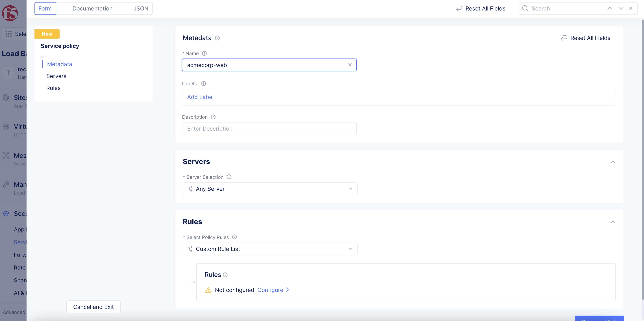Open the Name field help info icon
The width and height of the screenshot is (644, 321).
point(204,53)
